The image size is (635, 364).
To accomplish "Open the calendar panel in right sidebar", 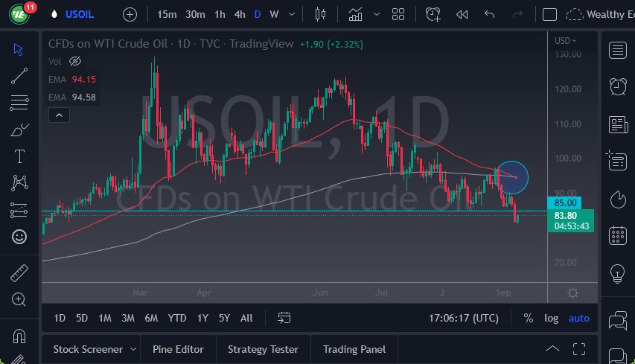I will tap(617, 235).
